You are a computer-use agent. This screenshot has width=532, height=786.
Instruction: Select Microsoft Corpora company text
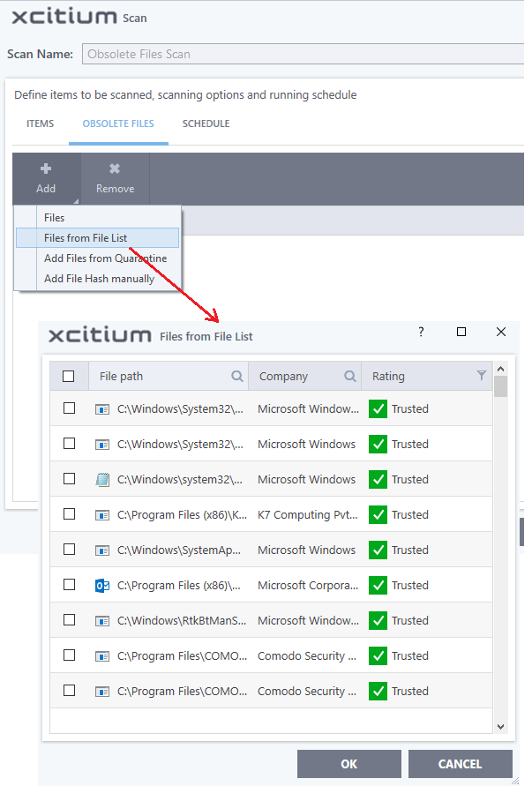tap(308, 585)
